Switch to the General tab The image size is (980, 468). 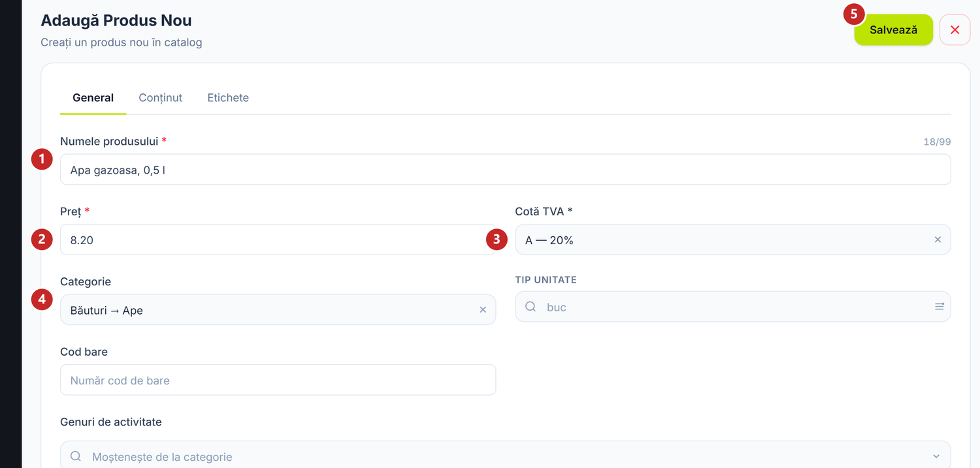tap(93, 98)
